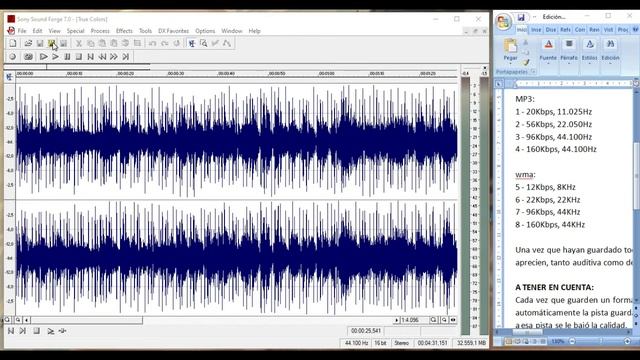Image resolution: width=640 pixels, height=360 pixels.
Task: Select the Edit tool in Sound Forge toolbar
Action: coord(191,43)
